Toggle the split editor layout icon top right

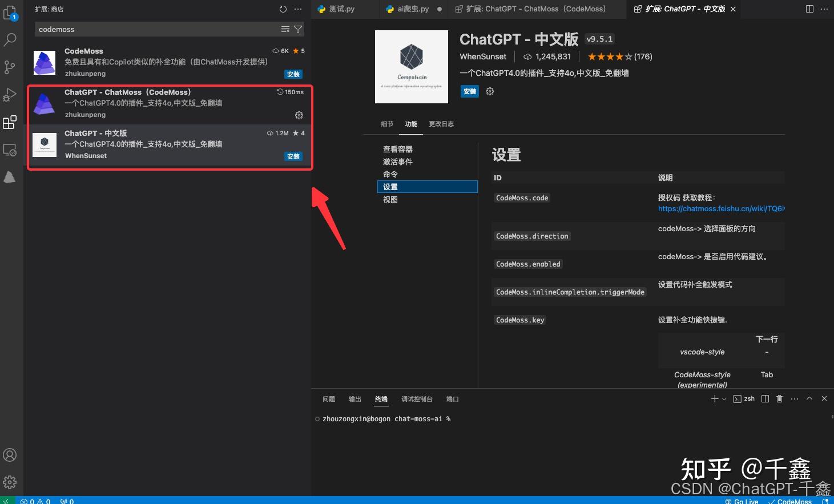point(809,9)
